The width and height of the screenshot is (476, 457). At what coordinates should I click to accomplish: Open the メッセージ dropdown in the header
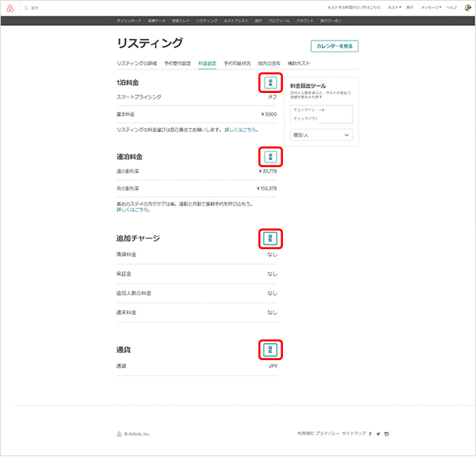point(430,7)
